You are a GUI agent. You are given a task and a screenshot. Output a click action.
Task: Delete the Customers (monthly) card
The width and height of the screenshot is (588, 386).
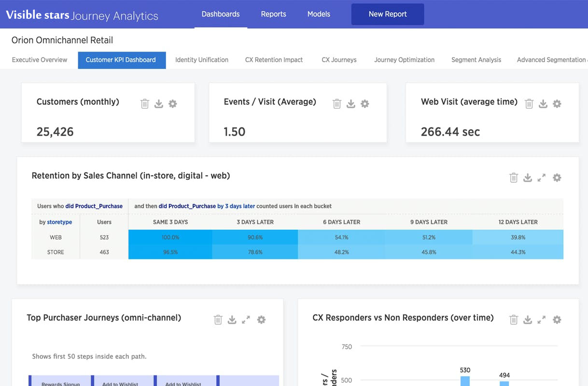(x=145, y=104)
